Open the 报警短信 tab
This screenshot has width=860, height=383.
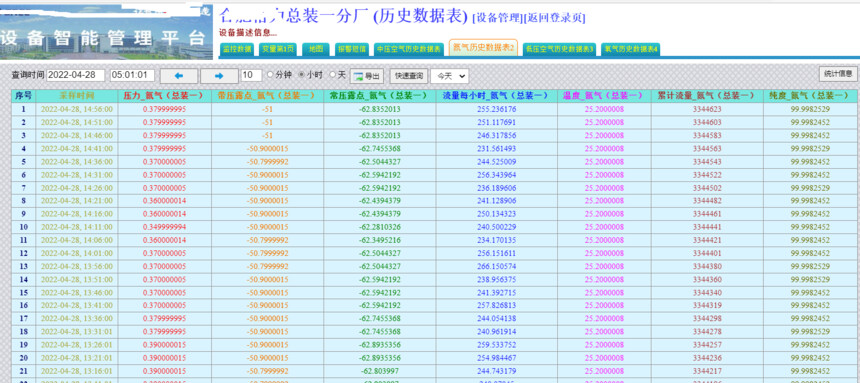[352, 49]
